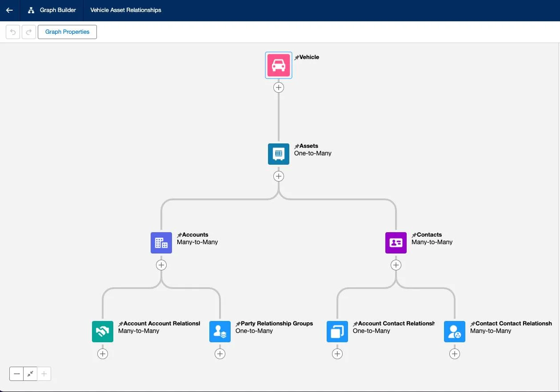
Task: Select the Vehicle Asset Relationships title
Action: pos(126,10)
